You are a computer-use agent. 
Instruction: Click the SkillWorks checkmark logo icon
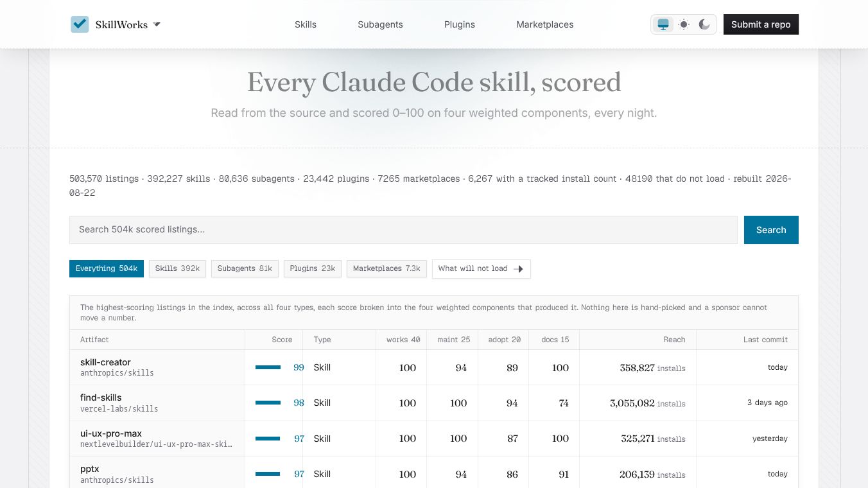click(80, 24)
